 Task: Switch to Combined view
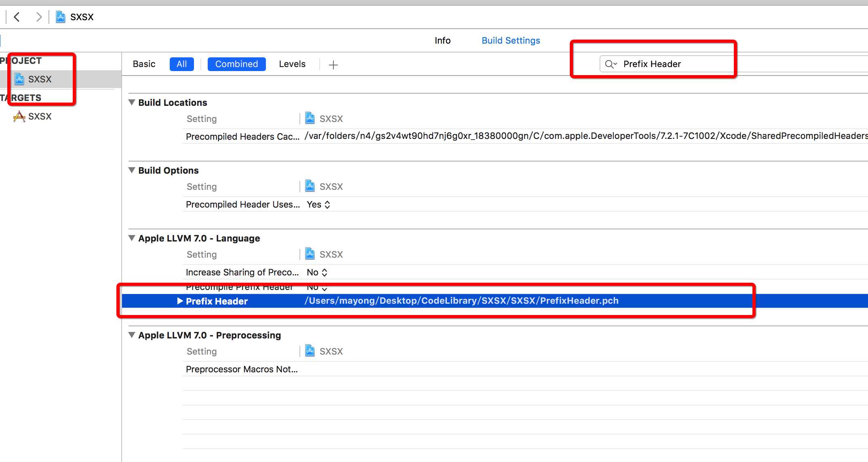(236, 64)
